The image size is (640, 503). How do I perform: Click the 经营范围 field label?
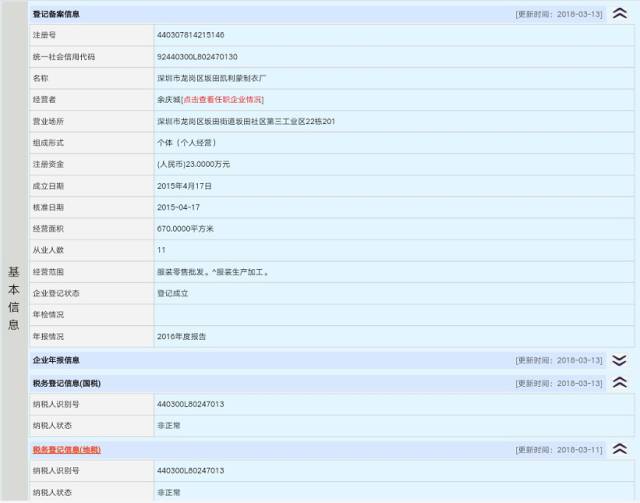coord(48,272)
